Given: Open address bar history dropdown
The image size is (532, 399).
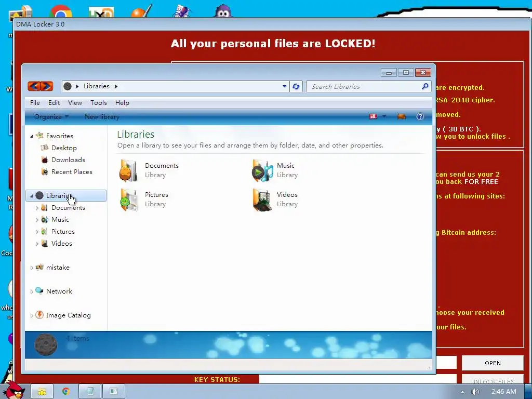Looking at the screenshot, I should coord(284,87).
